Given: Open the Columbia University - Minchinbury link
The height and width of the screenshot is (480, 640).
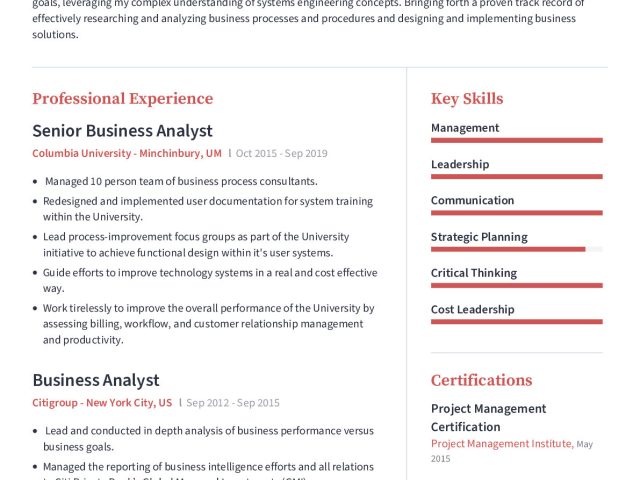Looking at the screenshot, I should [x=127, y=154].
